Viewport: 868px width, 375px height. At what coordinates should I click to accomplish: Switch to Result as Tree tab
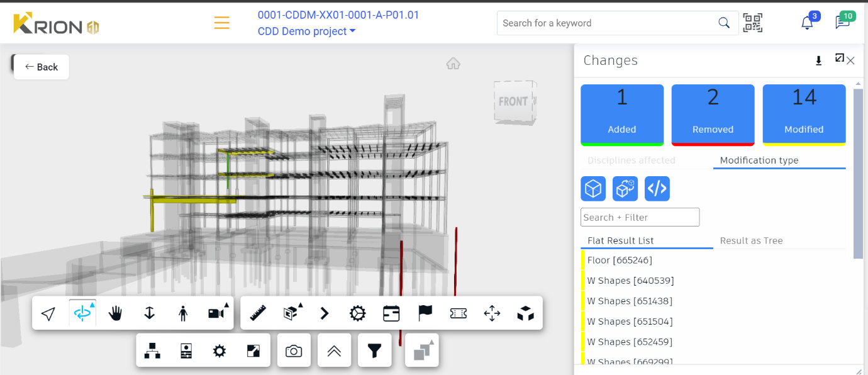[751, 241]
